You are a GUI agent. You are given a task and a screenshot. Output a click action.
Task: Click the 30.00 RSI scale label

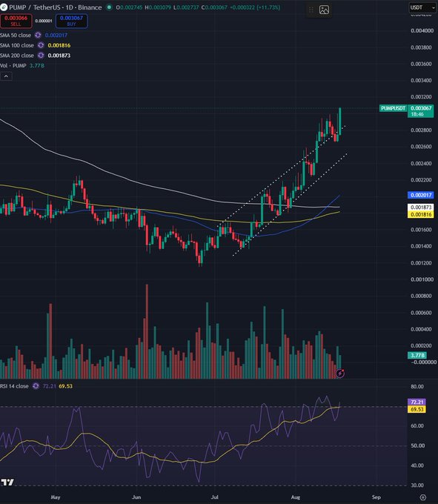pos(417,485)
